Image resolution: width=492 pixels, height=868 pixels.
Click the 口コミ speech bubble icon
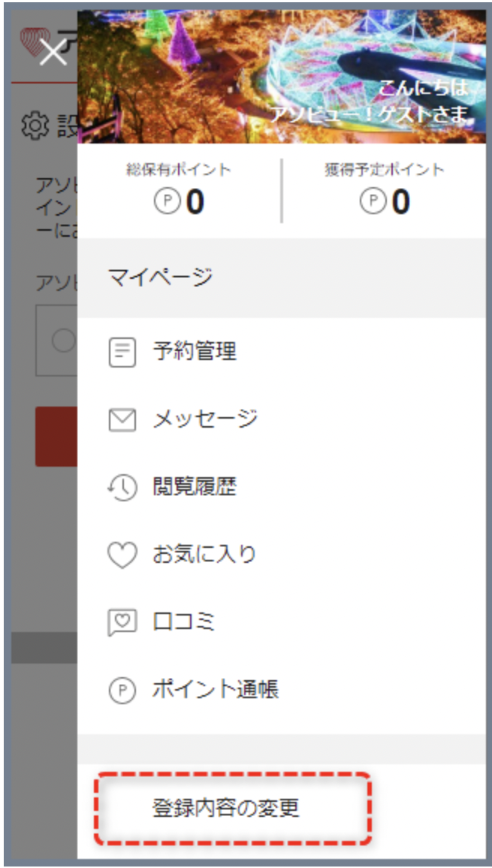pos(122,623)
